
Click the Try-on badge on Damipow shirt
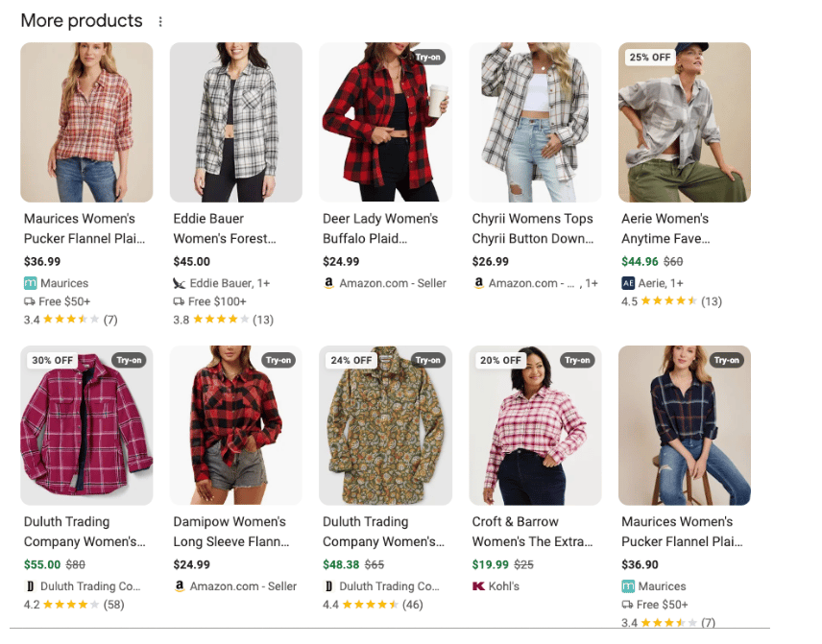[278, 361]
